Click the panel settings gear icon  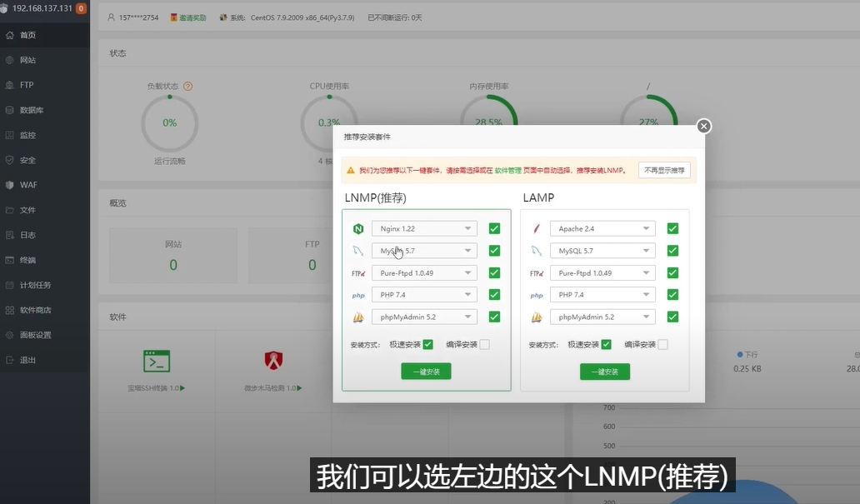coord(10,335)
